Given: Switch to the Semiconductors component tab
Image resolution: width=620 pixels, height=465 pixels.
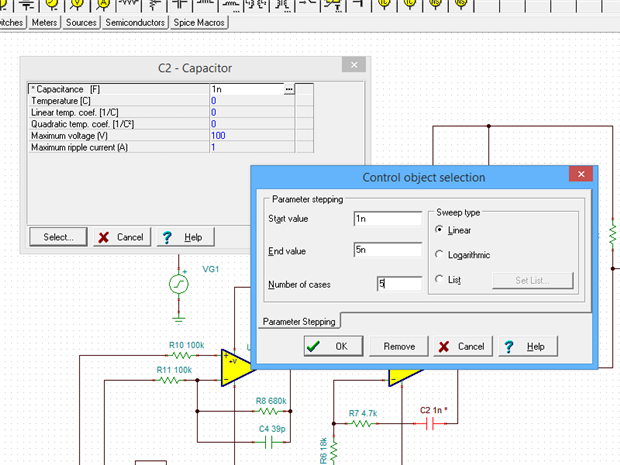Looking at the screenshot, I should [135, 22].
